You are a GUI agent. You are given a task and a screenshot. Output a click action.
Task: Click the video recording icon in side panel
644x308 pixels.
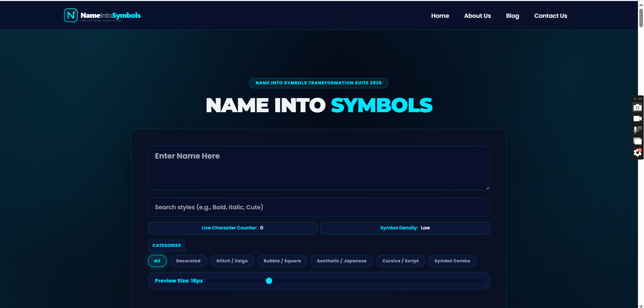pyautogui.click(x=637, y=119)
